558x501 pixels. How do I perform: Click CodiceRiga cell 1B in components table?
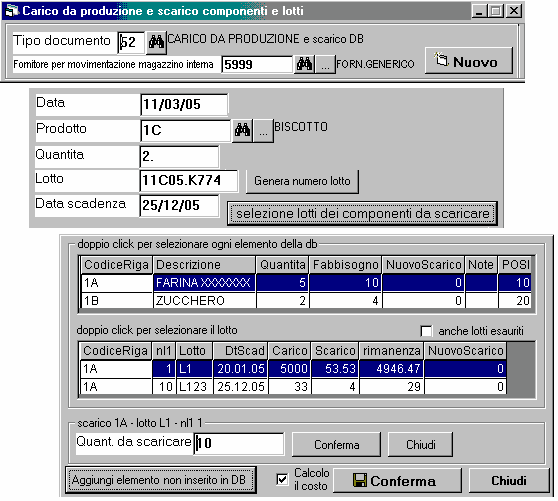(117, 301)
